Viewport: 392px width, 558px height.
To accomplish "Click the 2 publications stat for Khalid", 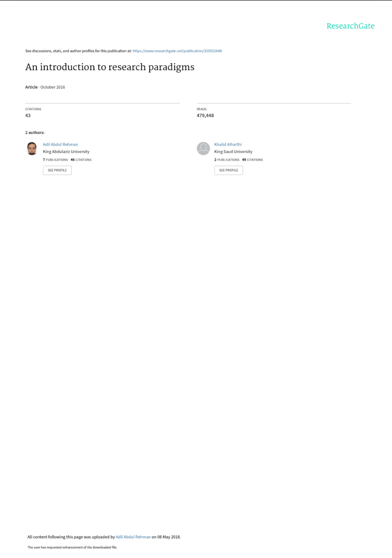I will 227,160.
